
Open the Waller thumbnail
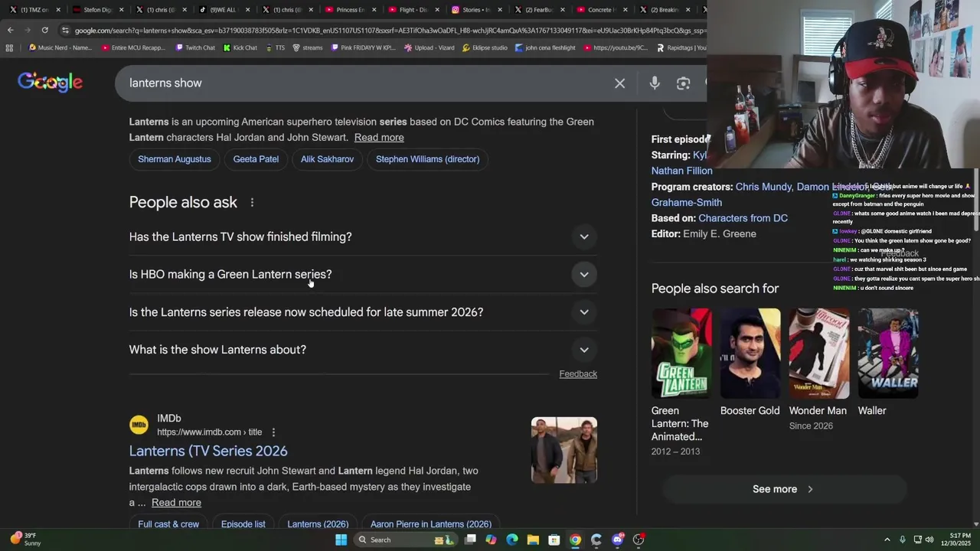pos(888,354)
